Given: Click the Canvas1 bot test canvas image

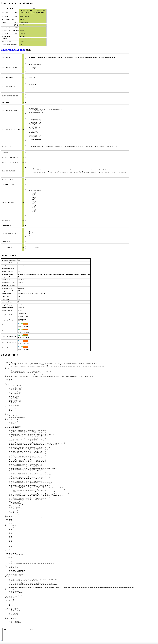Looking at the screenshot, I should (24, 324).
